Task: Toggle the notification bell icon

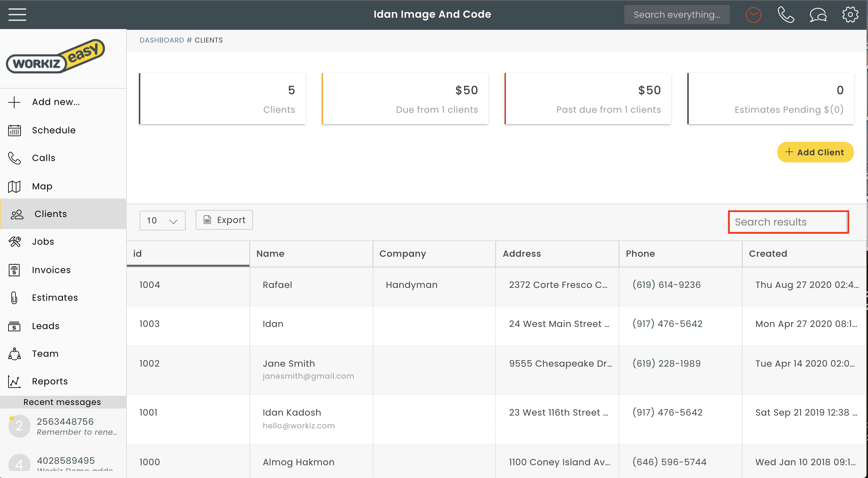Action: click(754, 14)
